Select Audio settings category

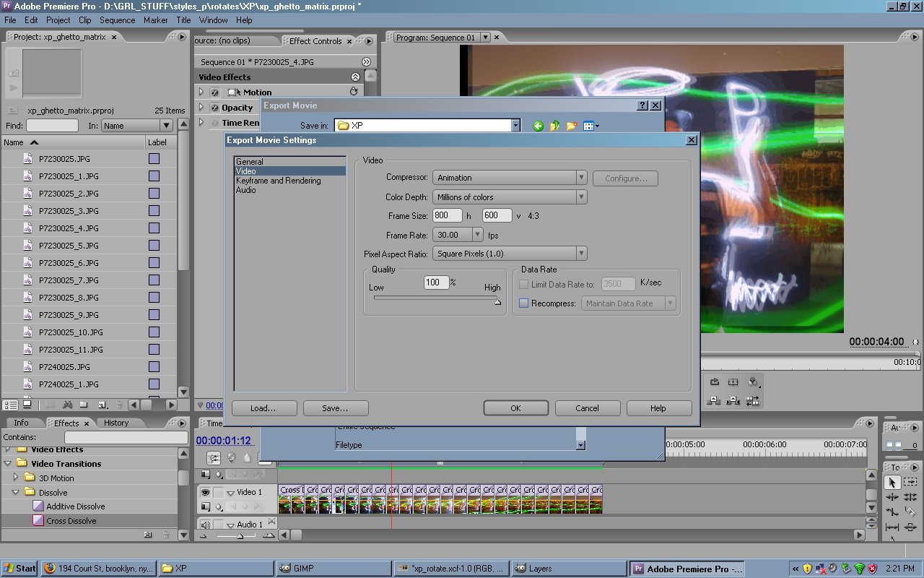(245, 190)
